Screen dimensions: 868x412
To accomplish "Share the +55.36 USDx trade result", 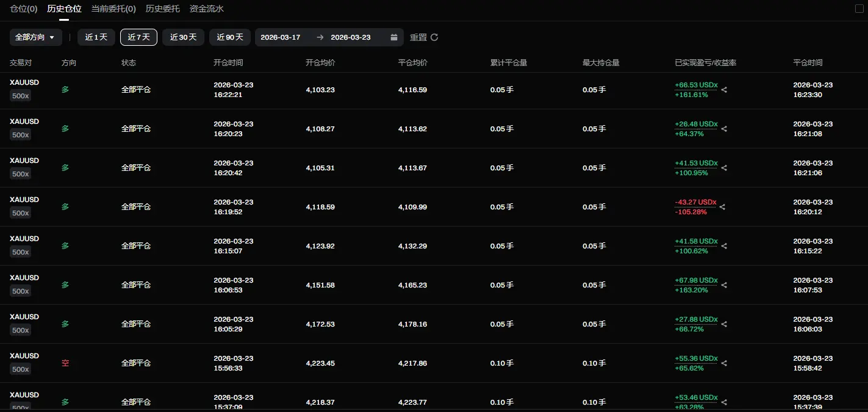I will pyautogui.click(x=724, y=363).
